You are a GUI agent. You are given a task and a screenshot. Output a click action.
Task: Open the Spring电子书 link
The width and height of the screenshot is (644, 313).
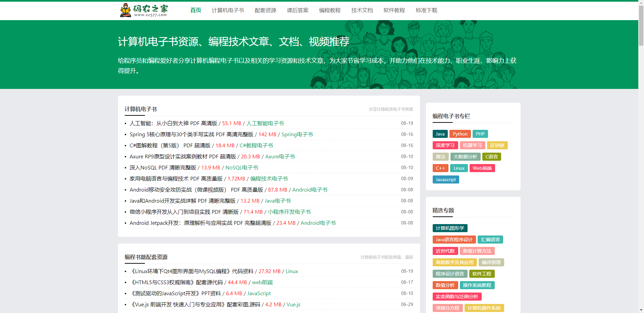(297, 134)
